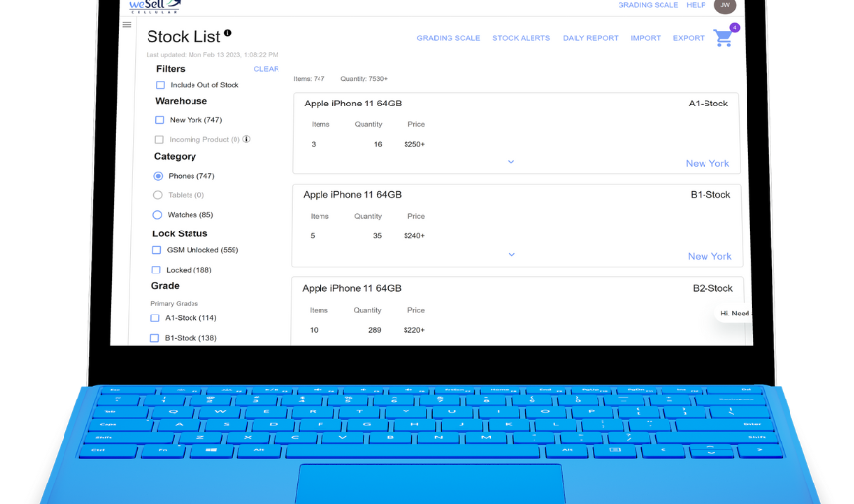
Task: Open the 'Hi. Need' chat bubble
Action: (734, 313)
